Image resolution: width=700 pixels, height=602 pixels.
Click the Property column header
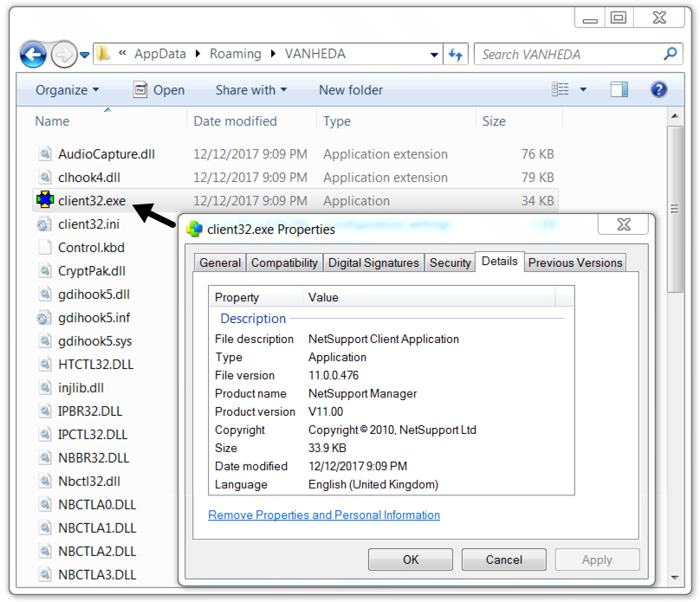tap(256, 297)
